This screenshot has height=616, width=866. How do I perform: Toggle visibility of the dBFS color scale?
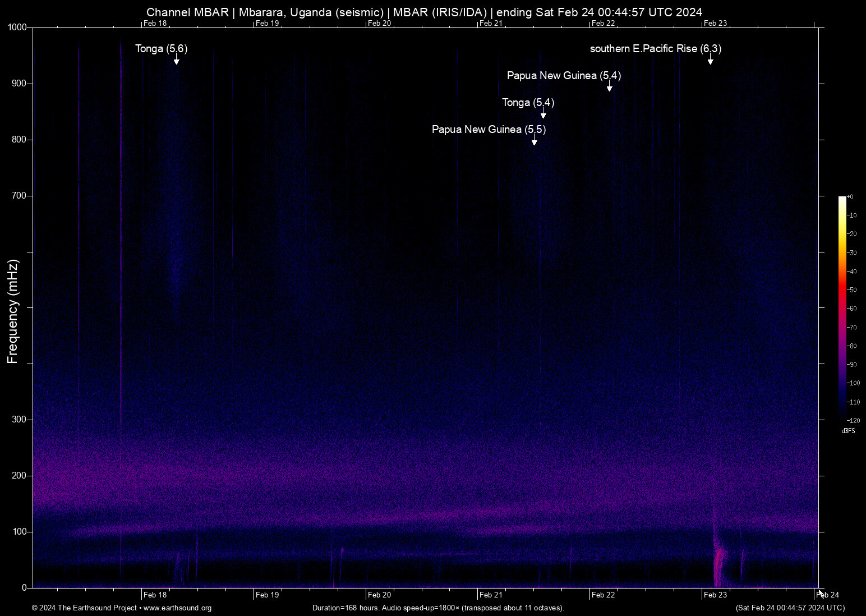[x=848, y=431]
